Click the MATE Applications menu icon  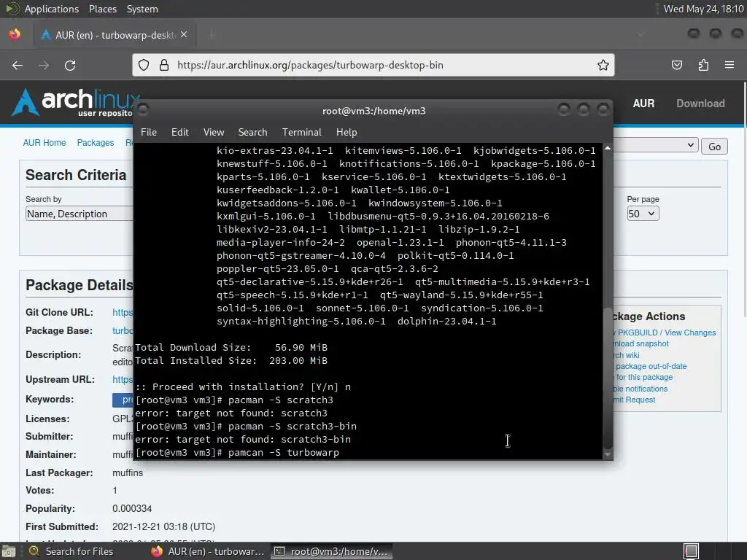12,9
